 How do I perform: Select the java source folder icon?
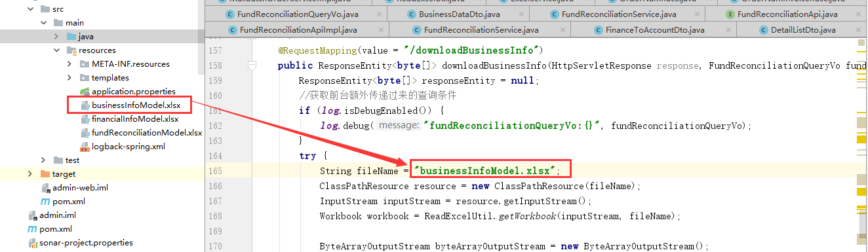coord(71,37)
